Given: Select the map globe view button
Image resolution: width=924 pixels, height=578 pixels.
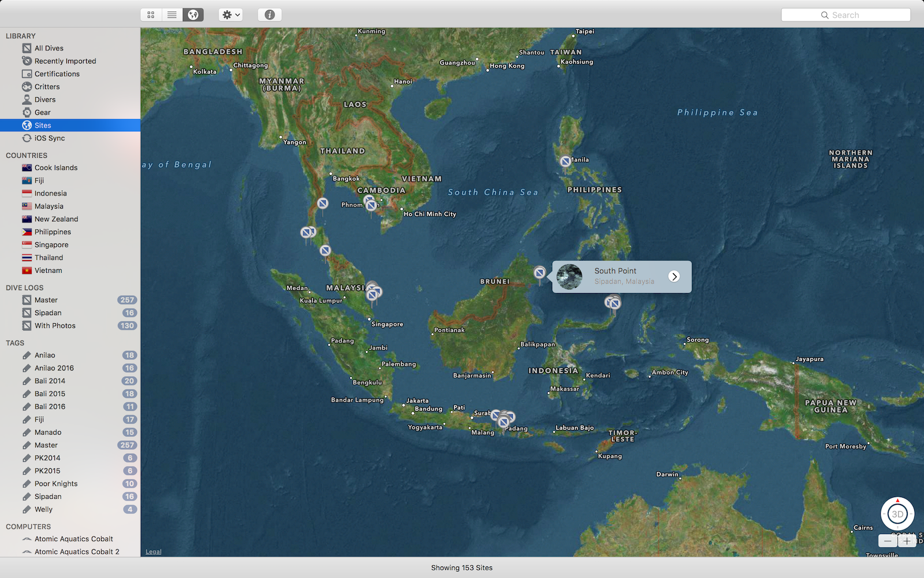Looking at the screenshot, I should click(x=193, y=15).
